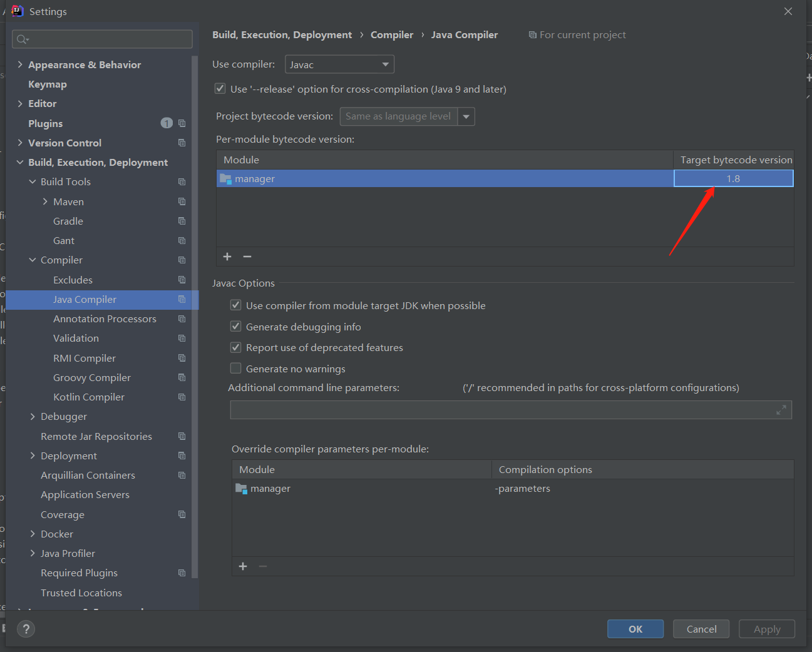Select Annotation Processors in settings tree
The image size is (812, 652).
105,318
